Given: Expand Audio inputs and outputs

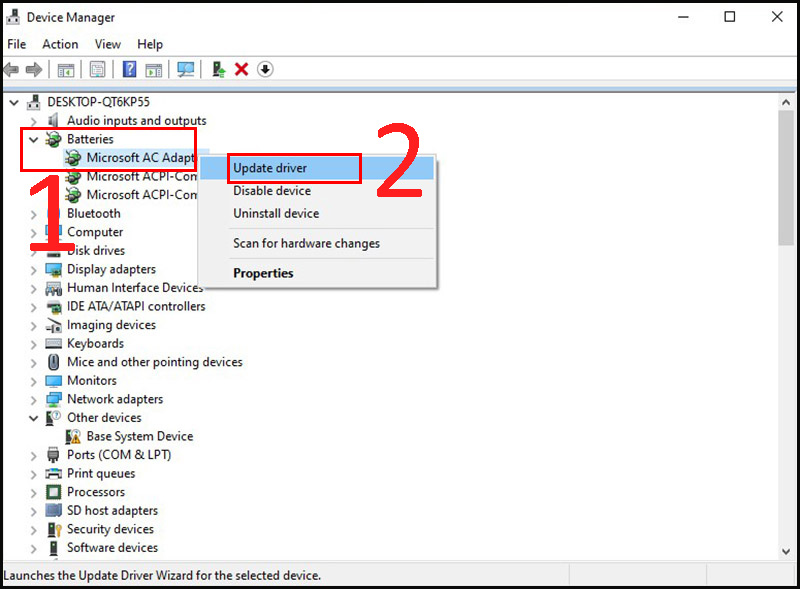Looking at the screenshot, I should point(34,121).
